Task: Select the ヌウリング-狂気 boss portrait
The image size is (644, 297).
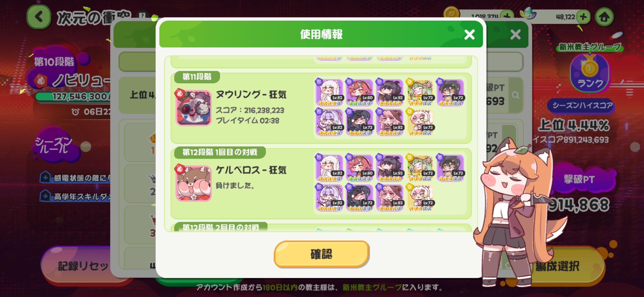Action: [193, 108]
